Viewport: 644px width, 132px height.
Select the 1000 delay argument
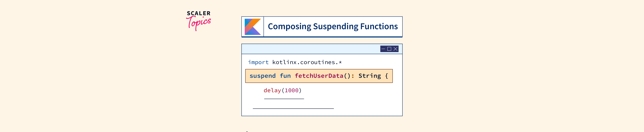click(x=291, y=90)
